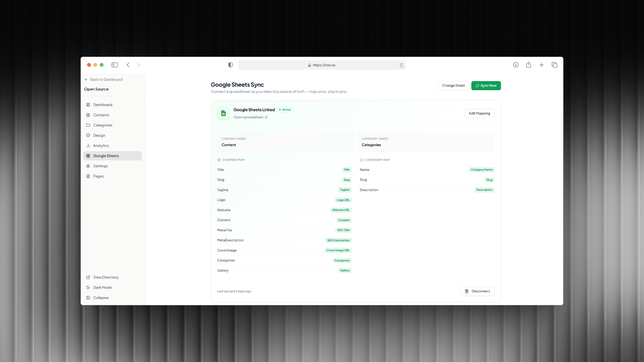Open the browser downloads icon
This screenshot has width=644, height=362.
(516, 65)
